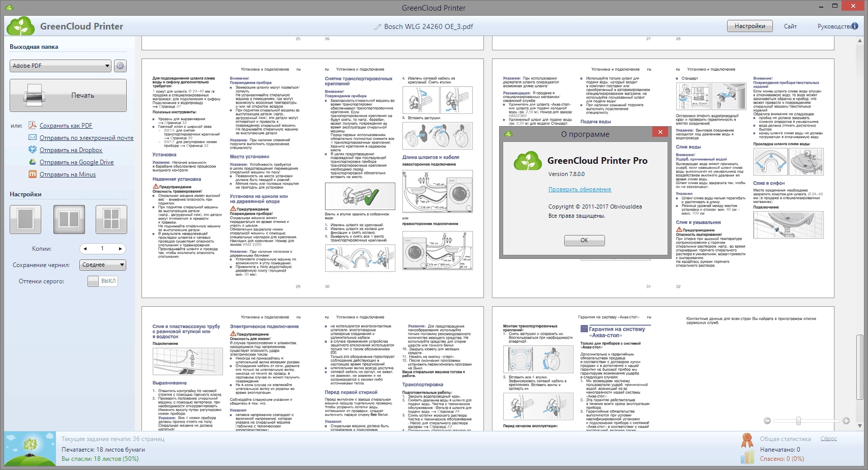
Task: Click the bar chart statistics icon
Action: [747, 456]
